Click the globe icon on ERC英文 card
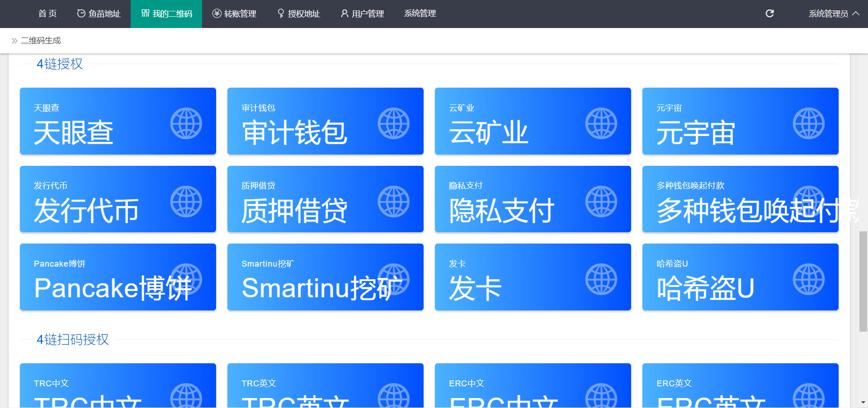The width and height of the screenshot is (868, 408). 808,396
